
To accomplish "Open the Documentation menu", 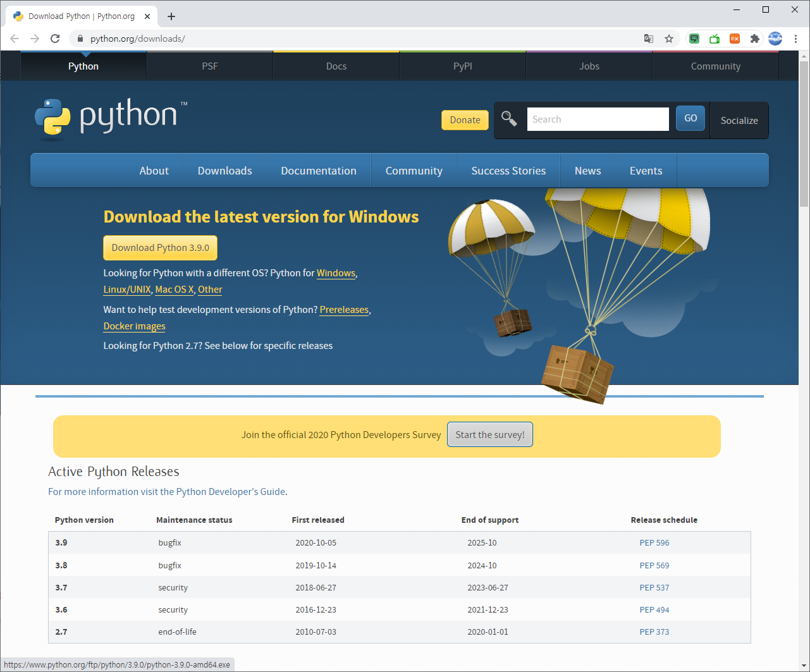I will point(319,171).
